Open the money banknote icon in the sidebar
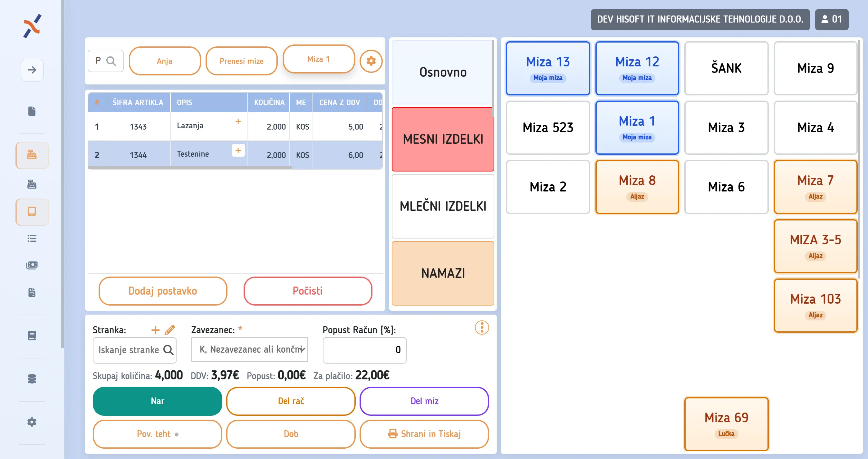 tap(32, 265)
